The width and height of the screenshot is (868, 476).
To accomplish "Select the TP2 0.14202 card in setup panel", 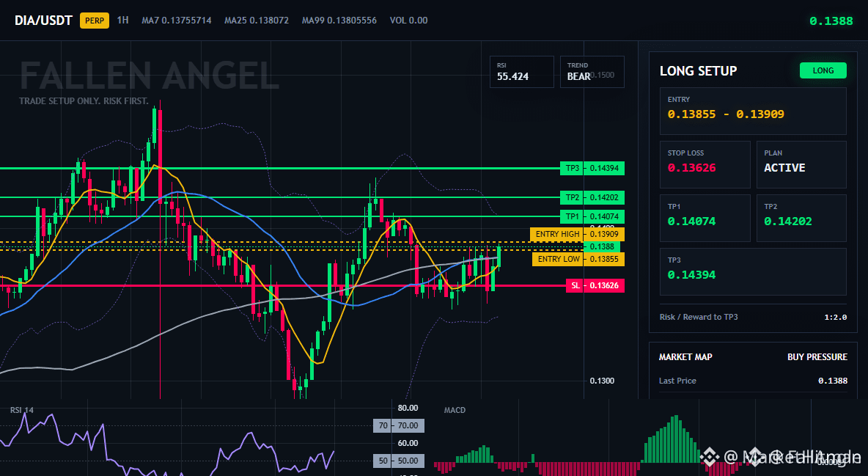I will [801, 218].
